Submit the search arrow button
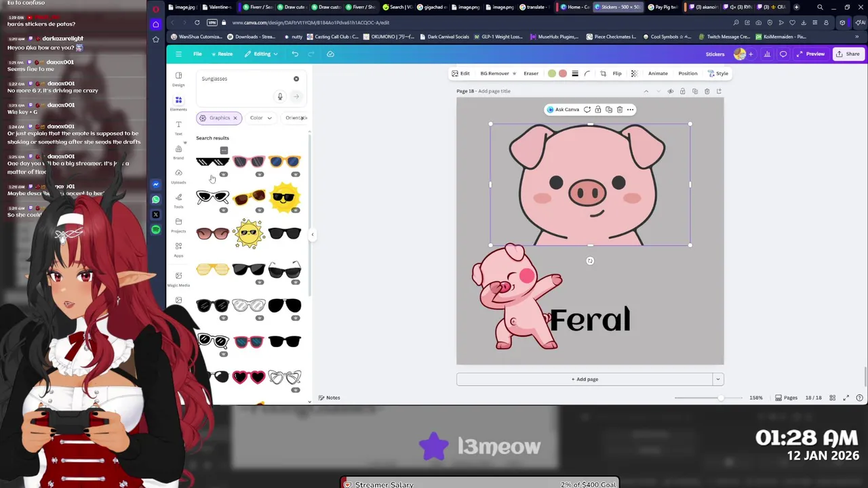 (296, 96)
